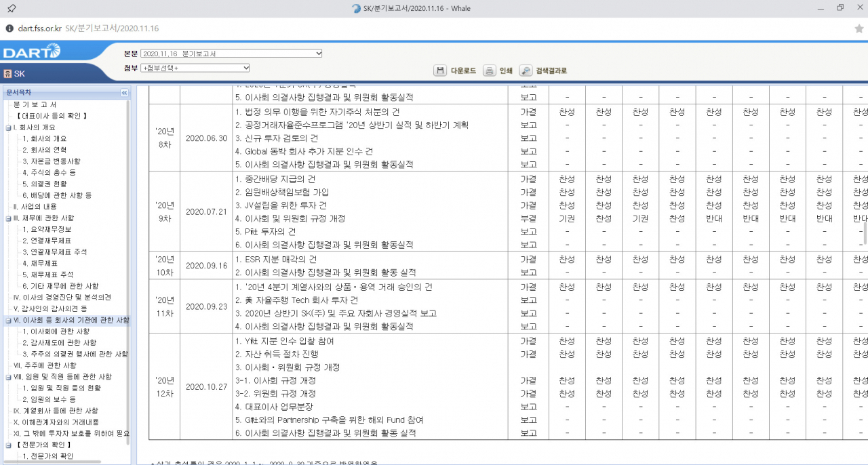Open 'VII. 주주에 관한 사항'
The height and width of the screenshot is (465, 868).
pyautogui.click(x=45, y=365)
